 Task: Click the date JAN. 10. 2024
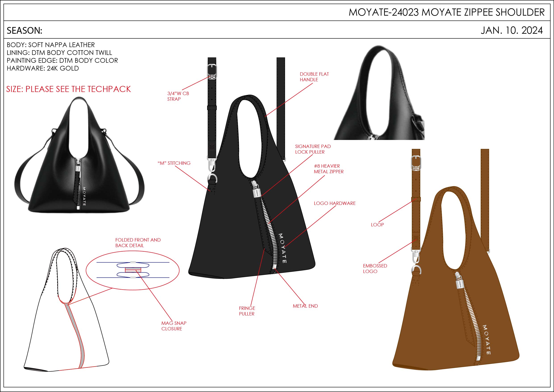pyautogui.click(x=512, y=30)
